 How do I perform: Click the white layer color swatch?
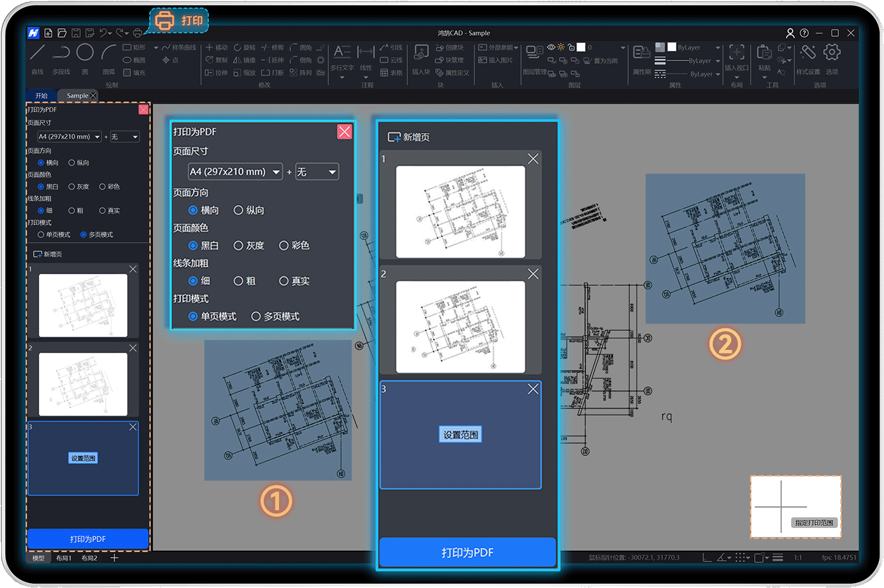[x=581, y=47]
